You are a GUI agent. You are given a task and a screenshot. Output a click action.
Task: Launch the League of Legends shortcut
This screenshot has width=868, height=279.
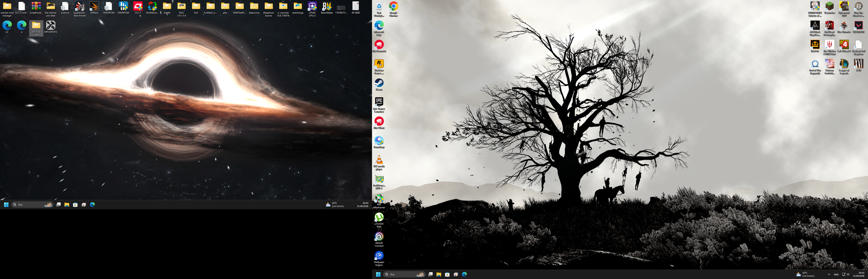coord(844,67)
